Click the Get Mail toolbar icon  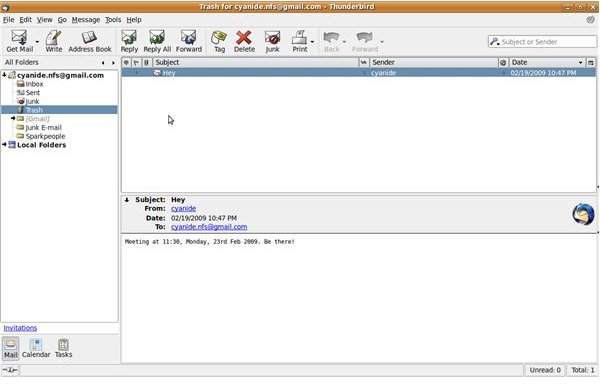click(x=19, y=41)
